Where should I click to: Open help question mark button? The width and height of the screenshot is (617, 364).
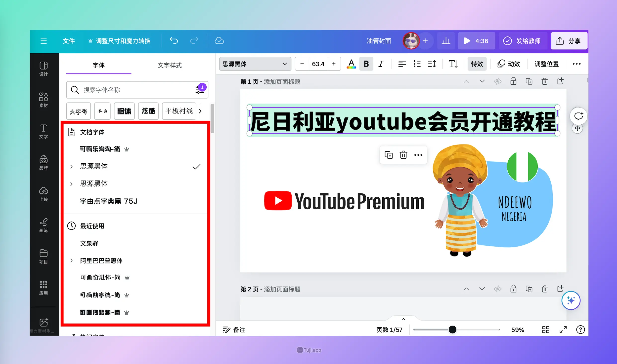[580, 330]
